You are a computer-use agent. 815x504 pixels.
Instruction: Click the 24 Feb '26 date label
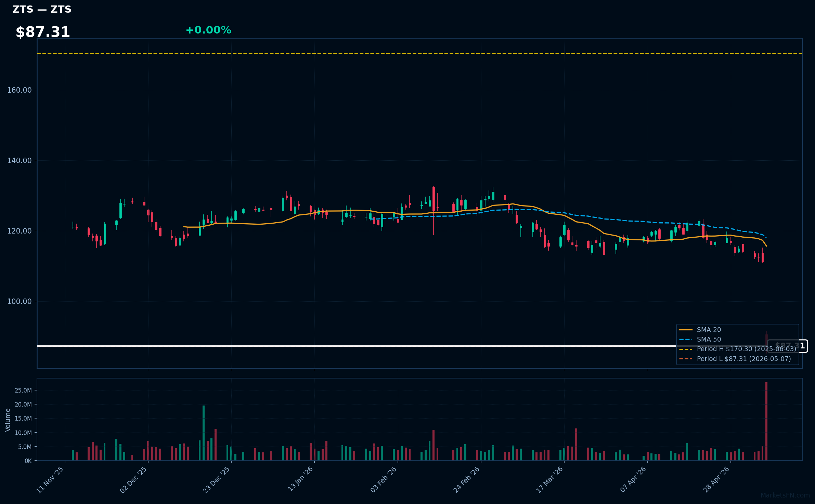coord(466,479)
